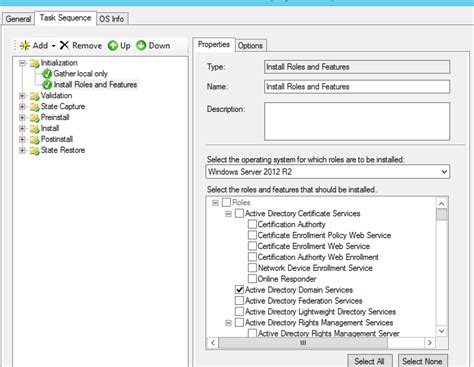Click the horizontal scrollbar thumb in roles list
Screen dimensions: 474x367
tap(303, 343)
